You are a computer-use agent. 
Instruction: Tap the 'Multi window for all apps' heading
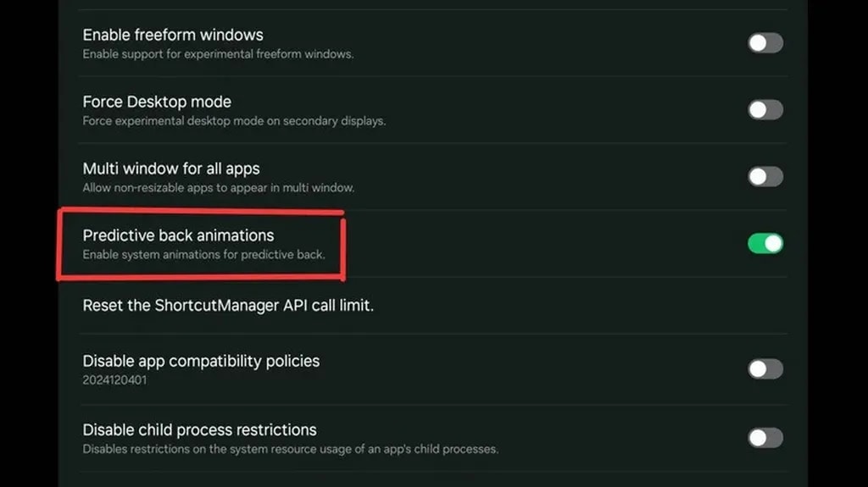point(171,169)
